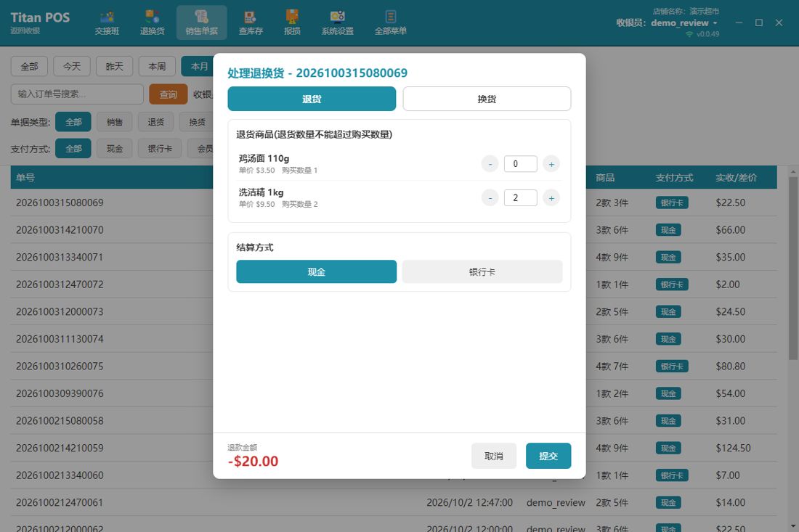Decrease return quantity for 洗洁精 1kg

pyautogui.click(x=490, y=198)
